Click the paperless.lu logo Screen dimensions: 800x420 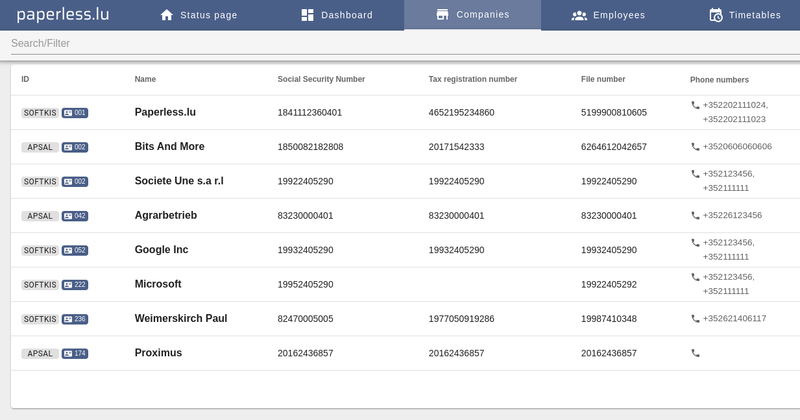[x=63, y=15]
